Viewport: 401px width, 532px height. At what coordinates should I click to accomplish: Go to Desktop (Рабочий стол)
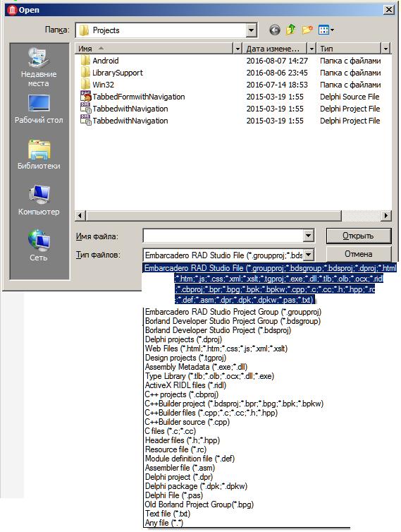point(39,109)
